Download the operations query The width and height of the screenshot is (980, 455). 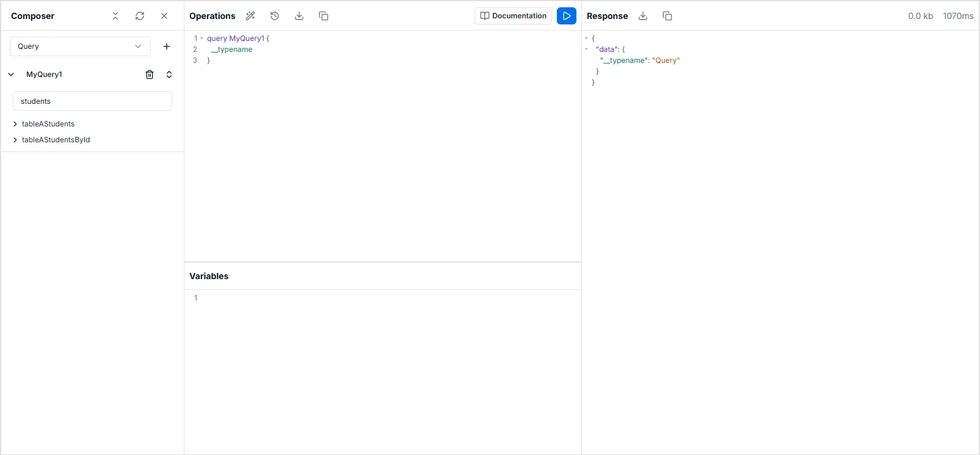299,16
